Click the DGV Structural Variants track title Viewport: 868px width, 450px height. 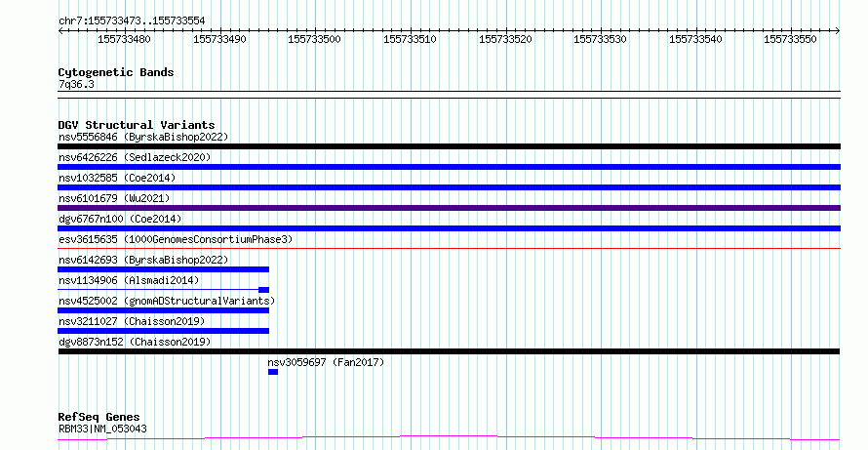(137, 125)
